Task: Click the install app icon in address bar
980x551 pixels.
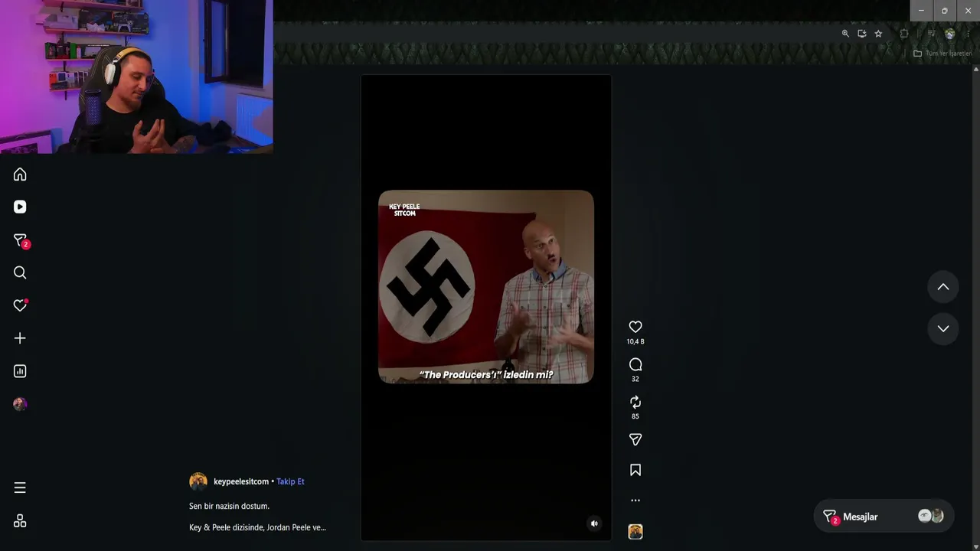Action: 862,34
